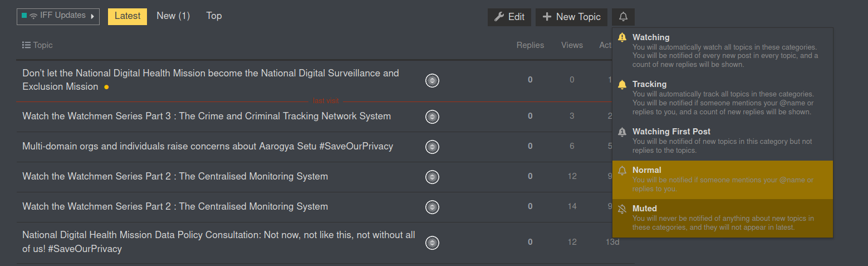The image size is (868, 266).
Task: Sort topics by Views column
Action: point(572,45)
